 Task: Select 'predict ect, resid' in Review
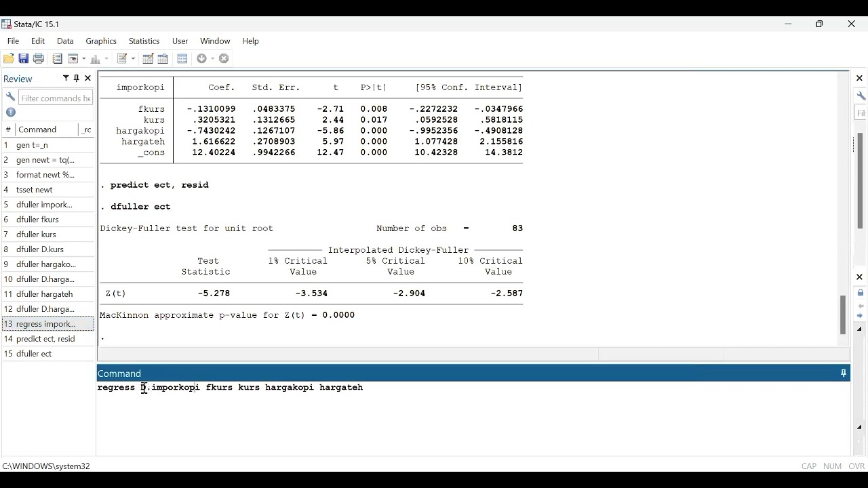point(48,339)
